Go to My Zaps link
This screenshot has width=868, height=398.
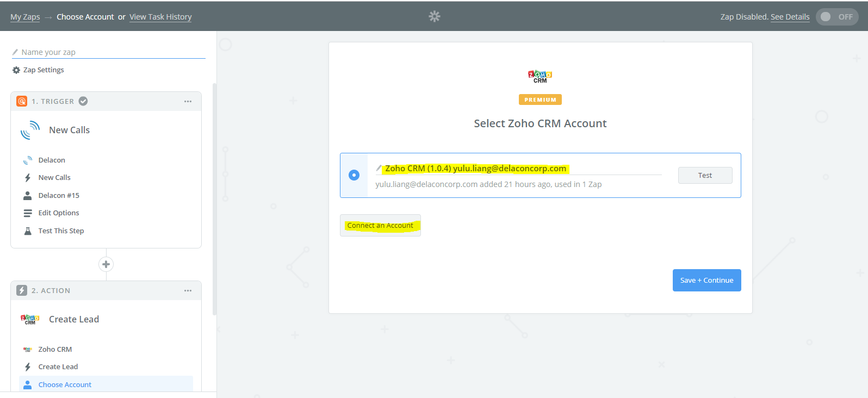[x=25, y=17]
